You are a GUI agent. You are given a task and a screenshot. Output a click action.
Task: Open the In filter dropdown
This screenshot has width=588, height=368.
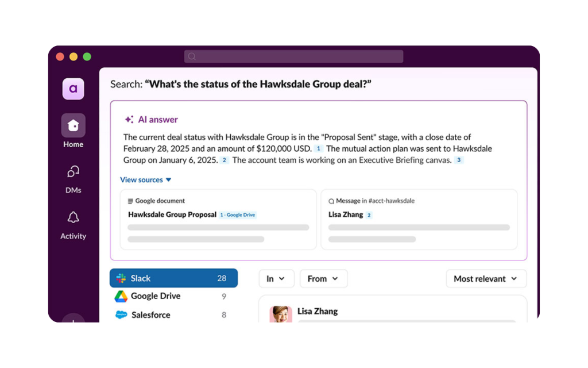(x=276, y=279)
